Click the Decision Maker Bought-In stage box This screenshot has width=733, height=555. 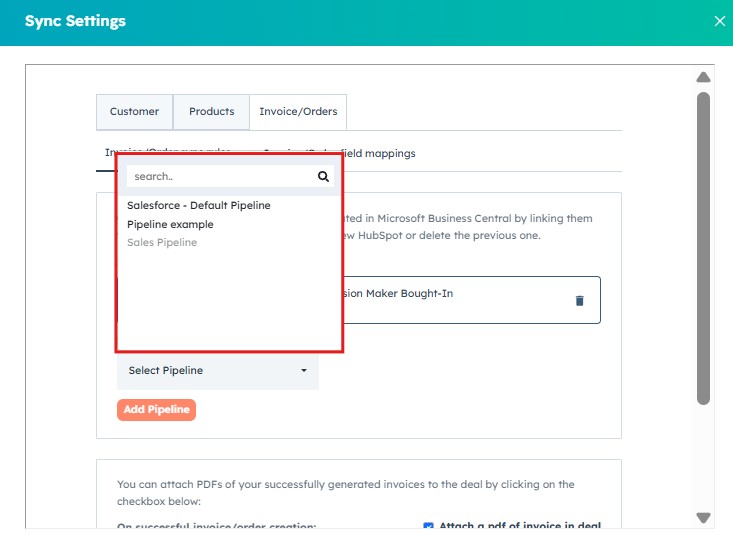(472, 300)
